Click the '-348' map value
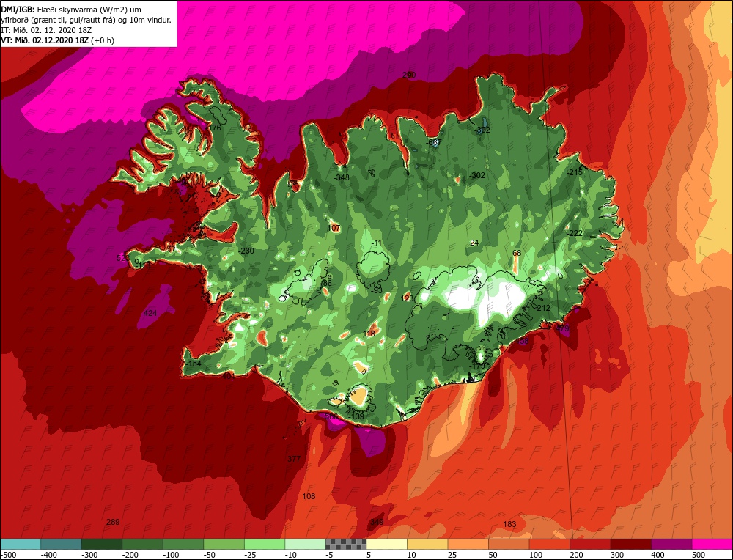 point(342,177)
